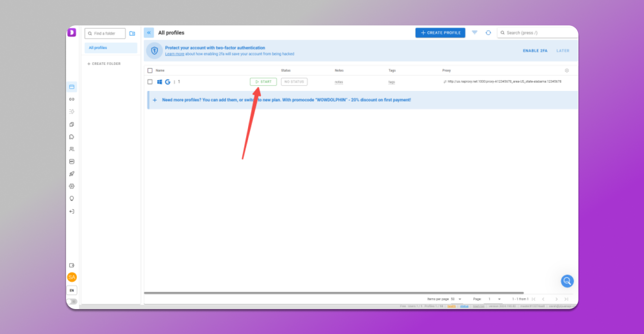Click the CREATE PROFILE button
The height and width of the screenshot is (334, 644).
pos(440,33)
